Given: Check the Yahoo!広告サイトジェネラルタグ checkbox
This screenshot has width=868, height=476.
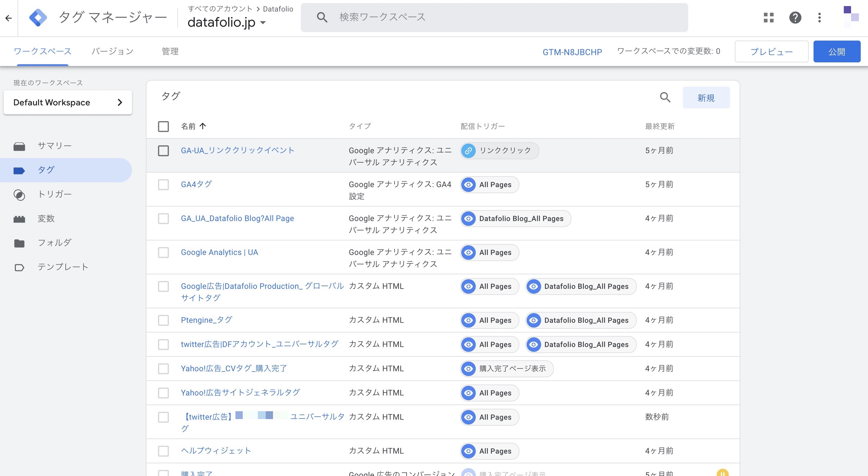Looking at the screenshot, I should click(x=163, y=393).
